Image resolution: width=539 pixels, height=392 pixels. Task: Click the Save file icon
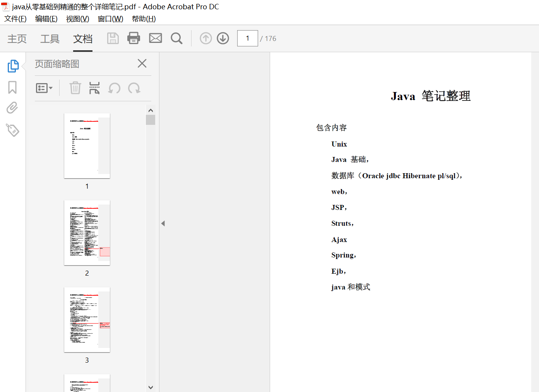click(x=113, y=38)
